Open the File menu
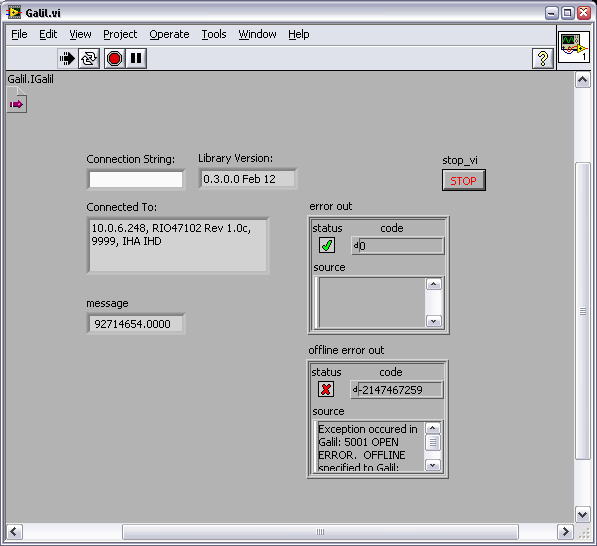The width and height of the screenshot is (597, 546). (x=19, y=34)
